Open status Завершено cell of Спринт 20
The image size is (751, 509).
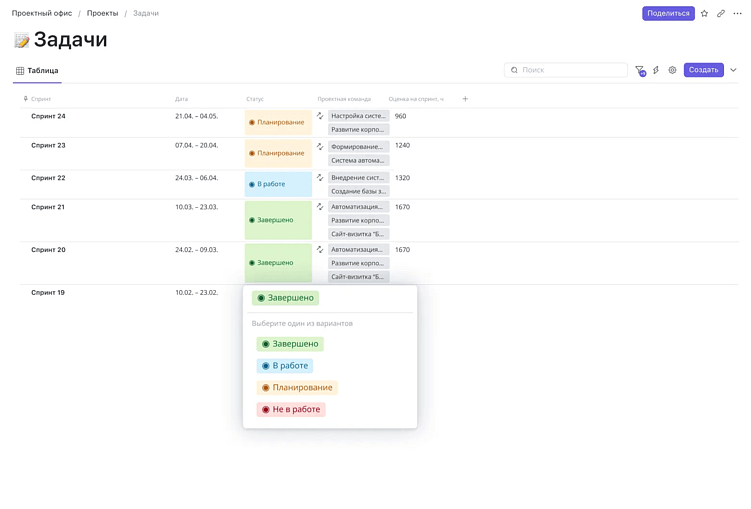(278, 263)
